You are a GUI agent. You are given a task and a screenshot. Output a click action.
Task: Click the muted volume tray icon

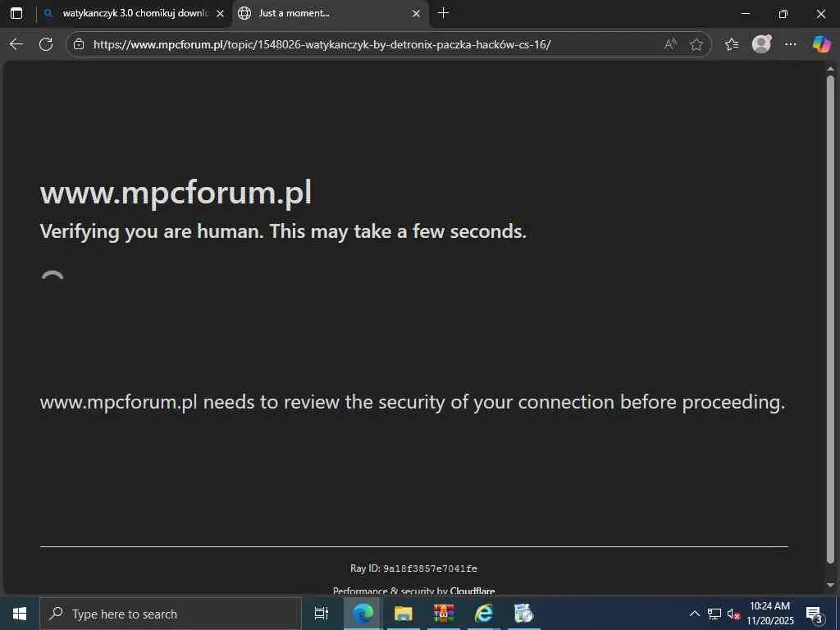click(733, 614)
